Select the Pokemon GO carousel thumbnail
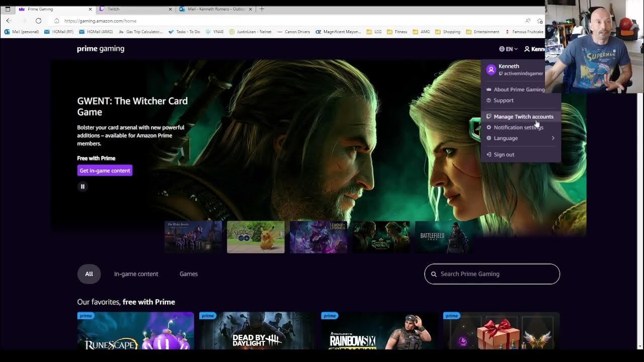The image size is (644, 362). pyautogui.click(x=256, y=237)
